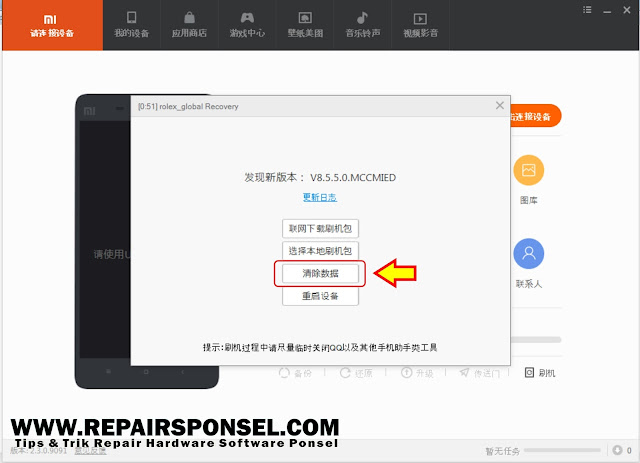The image size is (640, 463).
Task: Go to 音乐铃声 music ringtone tab
Action: coord(362,25)
